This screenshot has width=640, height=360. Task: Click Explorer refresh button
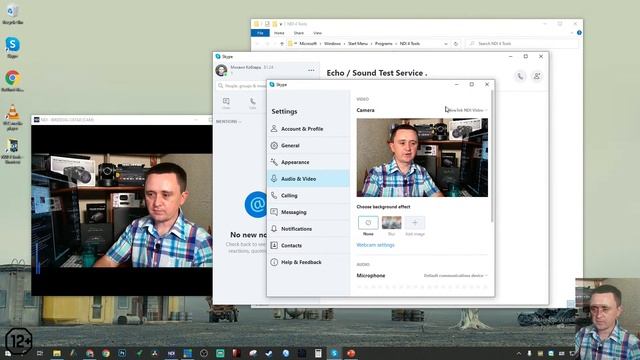(456, 43)
